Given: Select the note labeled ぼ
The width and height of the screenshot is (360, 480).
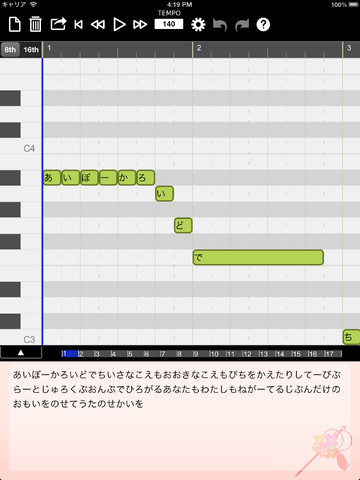Looking at the screenshot, I should pyautogui.click(x=89, y=178).
